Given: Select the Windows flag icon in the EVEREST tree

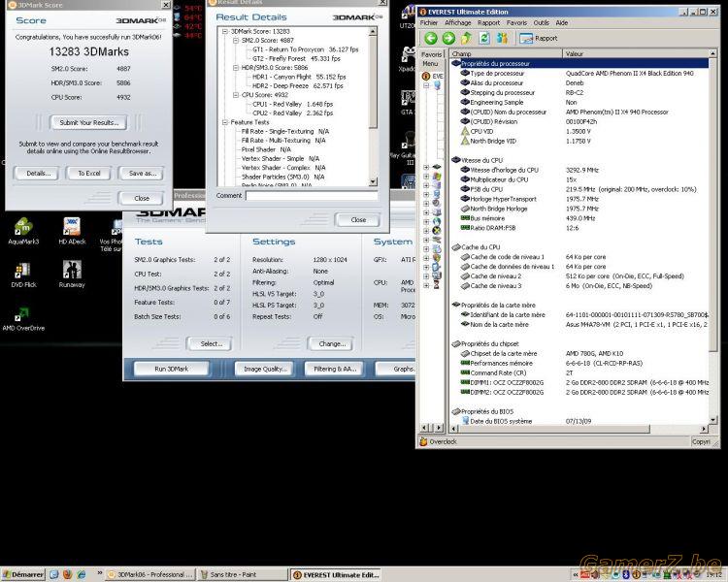Looking at the screenshot, I should point(437,176).
